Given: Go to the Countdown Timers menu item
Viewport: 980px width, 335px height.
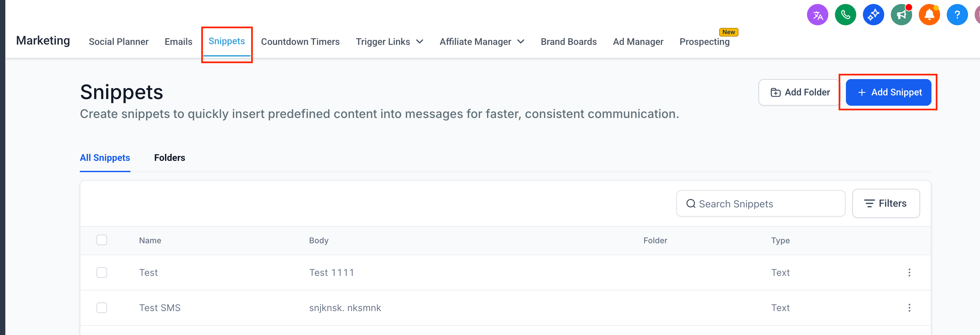Looking at the screenshot, I should (x=300, y=42).
